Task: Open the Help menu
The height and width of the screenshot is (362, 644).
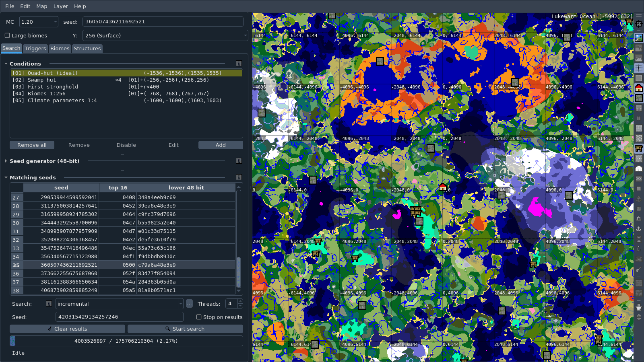Action: (x=80, y=6)
